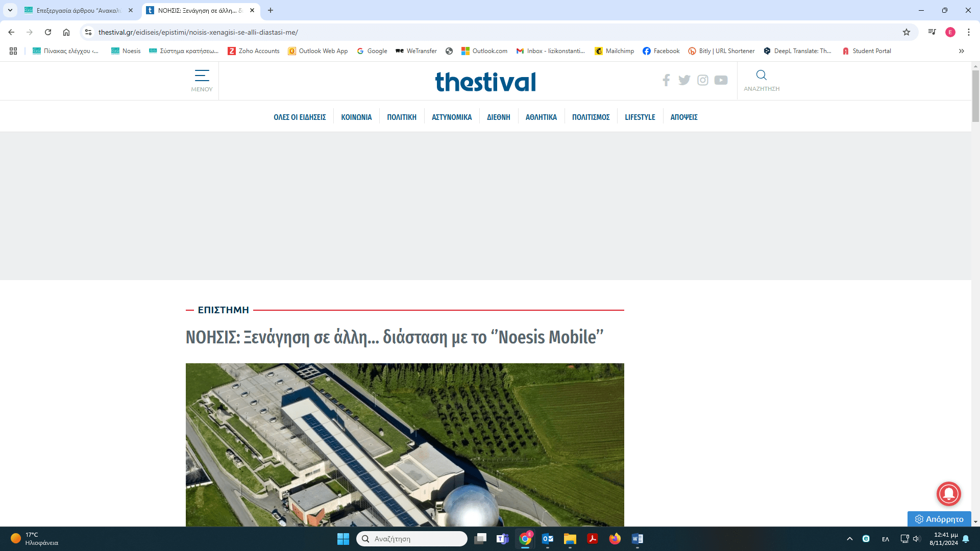The width and height of the screenshot is (980, 551).
Task: Click the Windows taskbar search field
Action: pyautogui.click(x=412, y=539)
